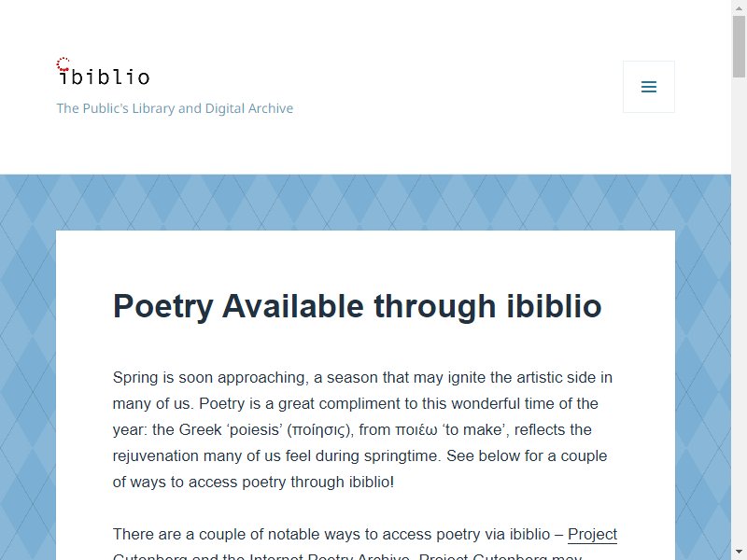The image size is (747, 560).
Task: Click the "Poetry Available through ibiblio" heading
Action: tap(358, 306)
